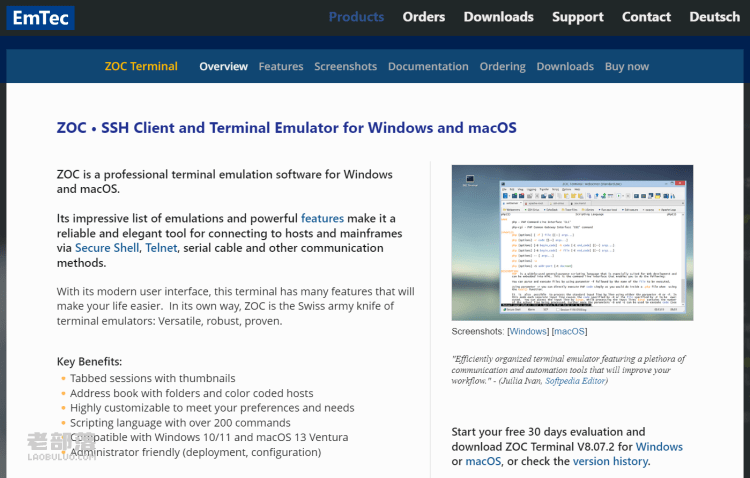Follow the Secure Shell link
The width and height of the screenshot is (750, 478).
pyautogui.click(x=107, y=248)
